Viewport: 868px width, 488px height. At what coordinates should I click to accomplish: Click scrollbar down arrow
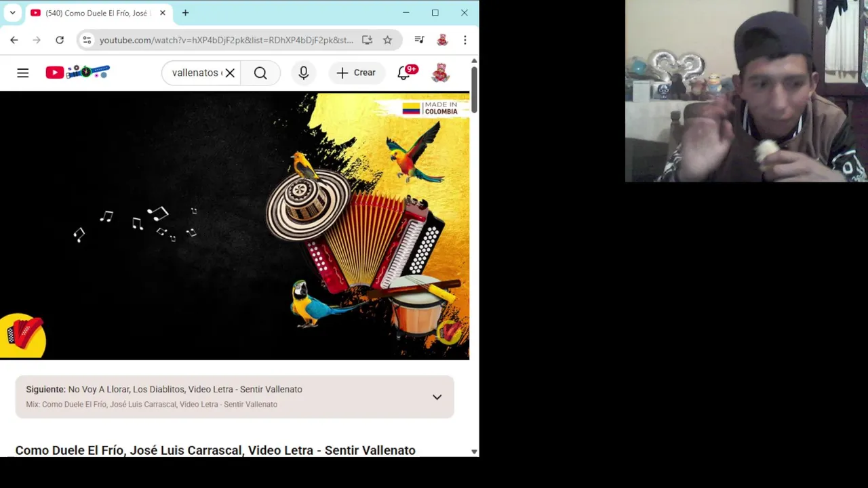click(474, 451)
